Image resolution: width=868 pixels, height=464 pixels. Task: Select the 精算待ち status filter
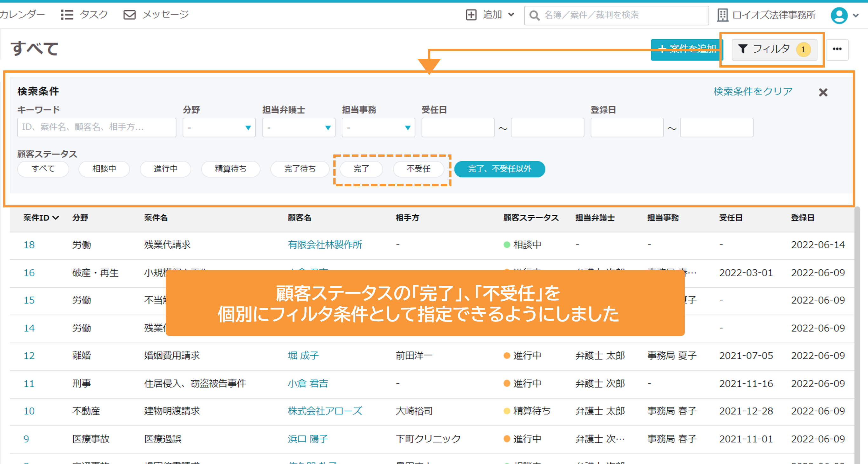(231, 169)
